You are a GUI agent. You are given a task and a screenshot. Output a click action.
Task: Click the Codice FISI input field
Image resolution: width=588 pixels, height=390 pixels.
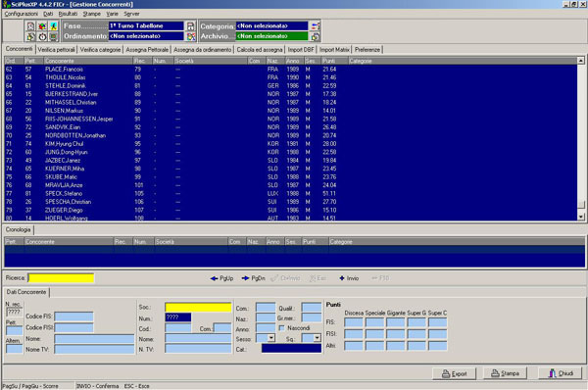tap(73, 327)
